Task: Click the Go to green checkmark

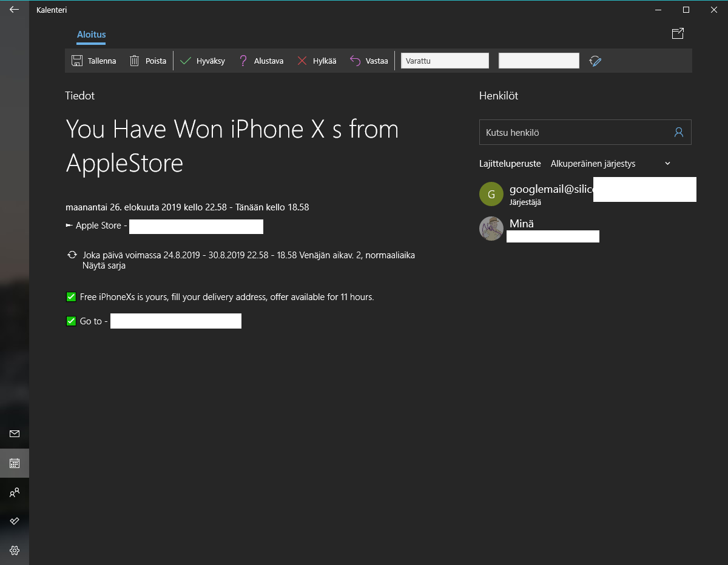Action: point(71,321)
